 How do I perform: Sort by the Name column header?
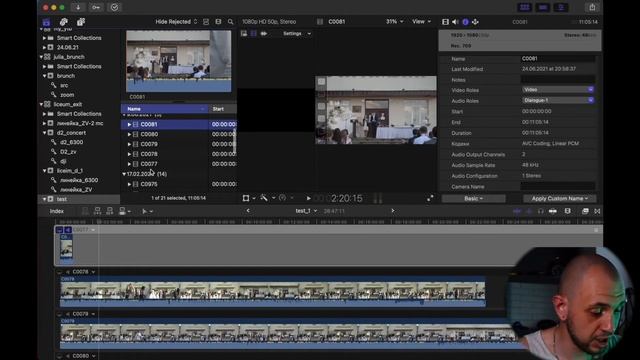165,109
